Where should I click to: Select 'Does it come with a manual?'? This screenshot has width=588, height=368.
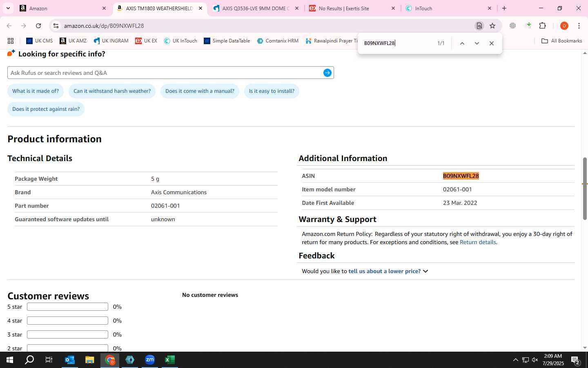(200, 91)
